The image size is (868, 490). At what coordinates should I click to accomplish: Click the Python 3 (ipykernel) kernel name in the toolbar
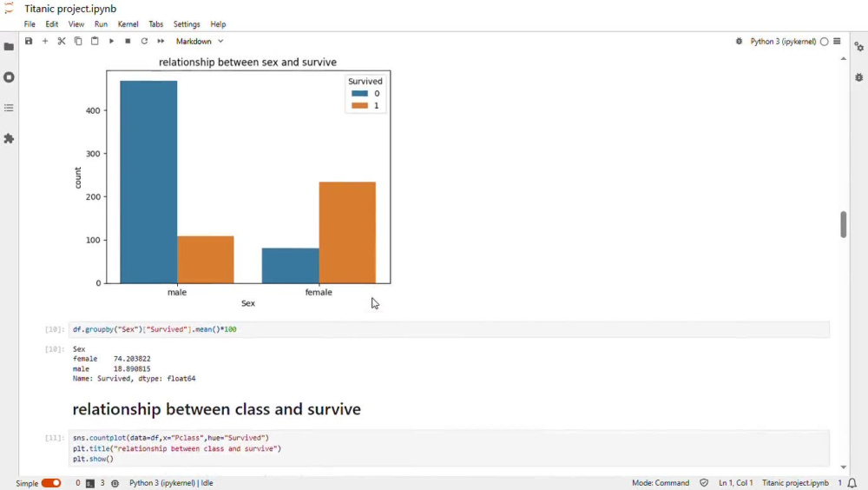click(x=783, y=41)
